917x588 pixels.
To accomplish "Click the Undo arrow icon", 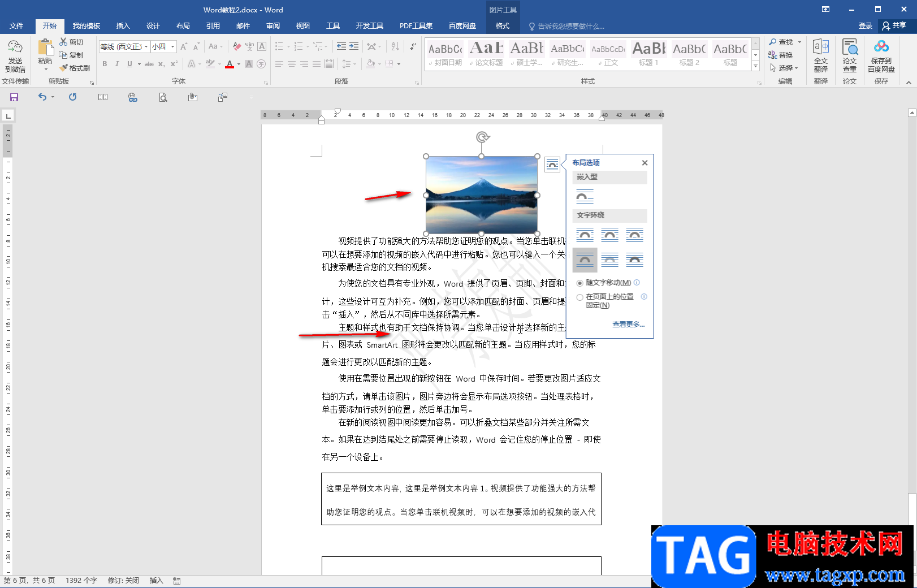I will click(42, 97).
